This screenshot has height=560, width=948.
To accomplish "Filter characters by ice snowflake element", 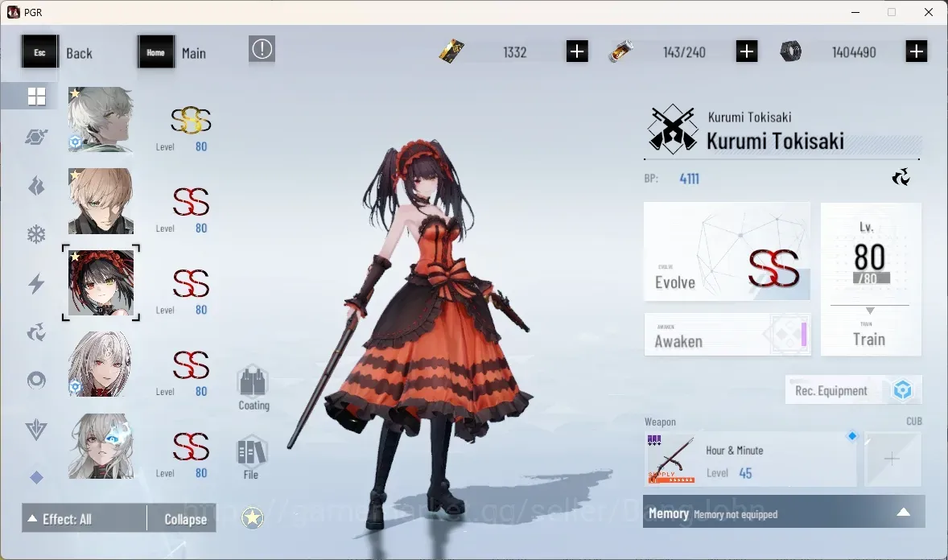I will 36,234.
